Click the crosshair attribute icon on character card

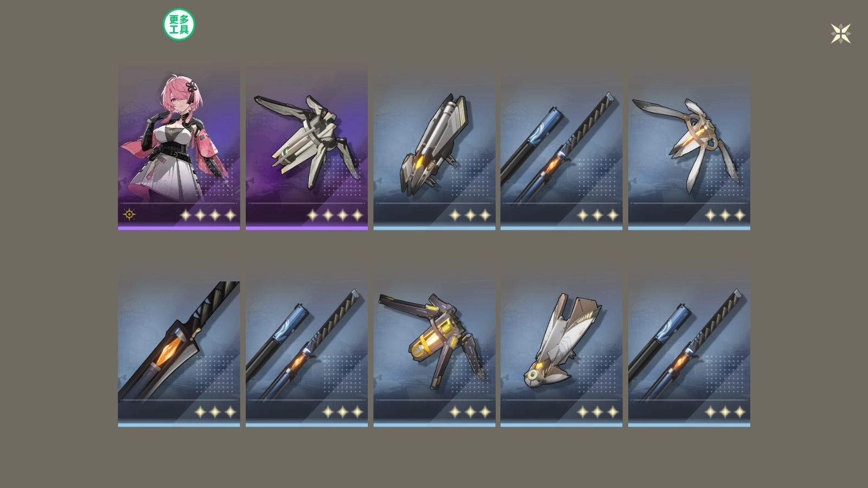[129, 214]
